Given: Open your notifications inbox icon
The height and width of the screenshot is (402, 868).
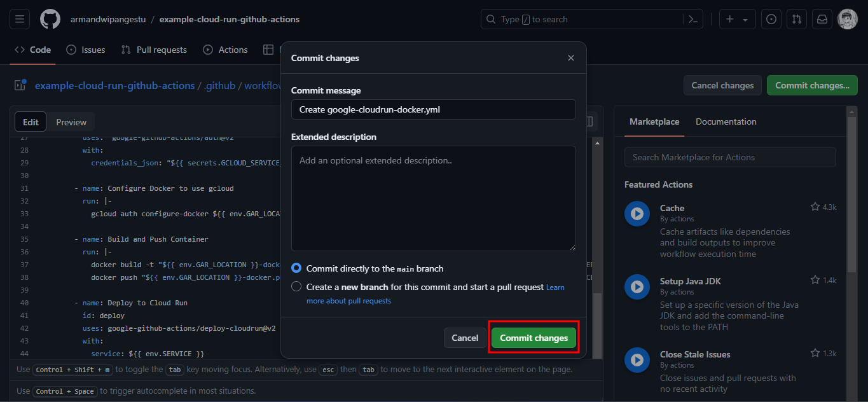Looking at the screenshot, I should [x=822, y=18].
